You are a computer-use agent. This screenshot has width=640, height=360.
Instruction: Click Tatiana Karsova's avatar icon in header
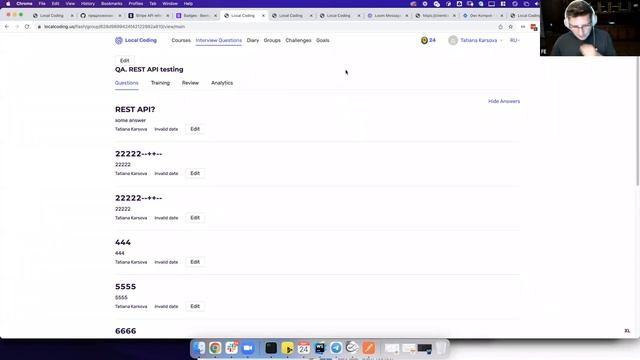(x=453, y=40)
